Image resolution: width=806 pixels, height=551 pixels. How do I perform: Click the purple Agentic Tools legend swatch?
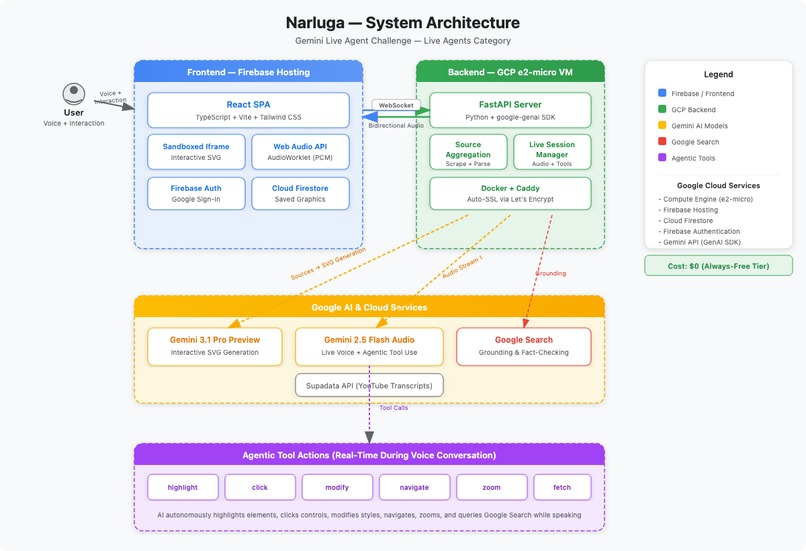tap(662, 157)
